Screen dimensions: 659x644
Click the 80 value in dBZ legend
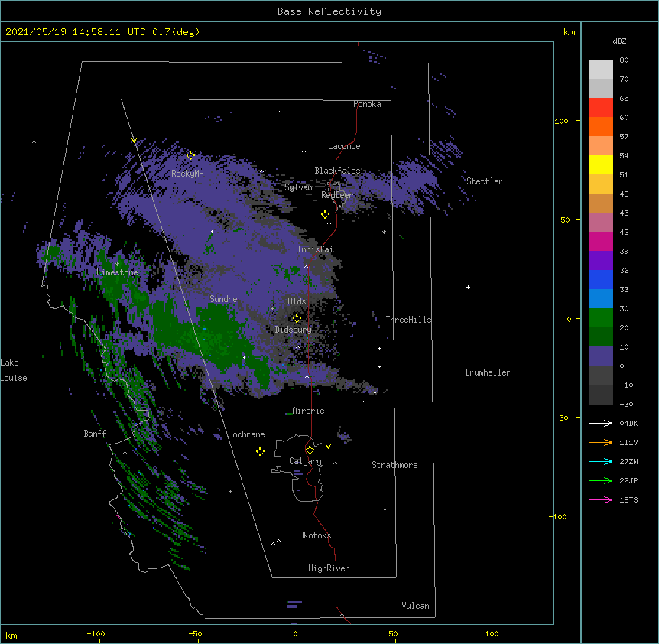[624, 60]
